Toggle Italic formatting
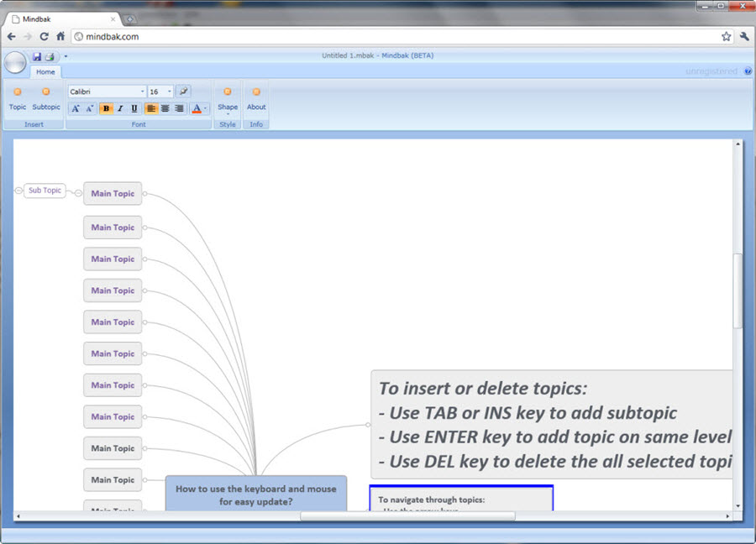Viewport: 756px width, 544px height. (120, 108)
